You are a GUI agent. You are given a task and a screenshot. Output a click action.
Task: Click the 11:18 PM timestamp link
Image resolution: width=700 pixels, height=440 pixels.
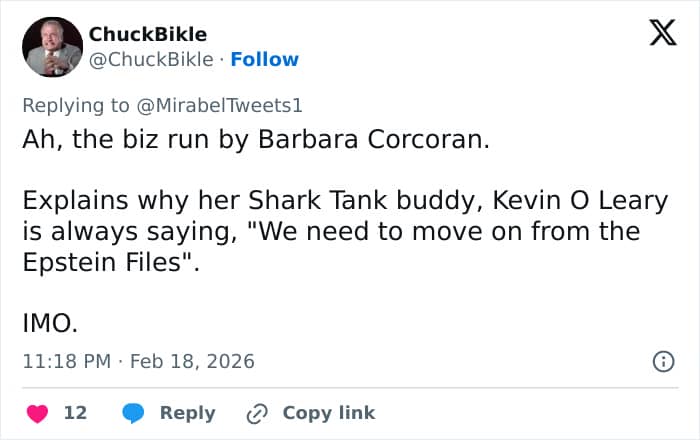pyautogui.click(x=66, y=361)
